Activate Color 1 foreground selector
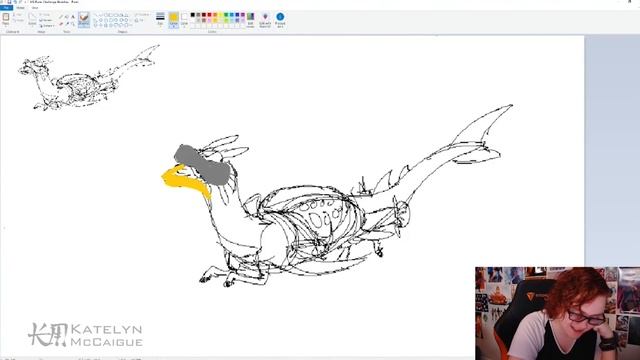The height and width of the screenshot is (360, 640). 174,19
